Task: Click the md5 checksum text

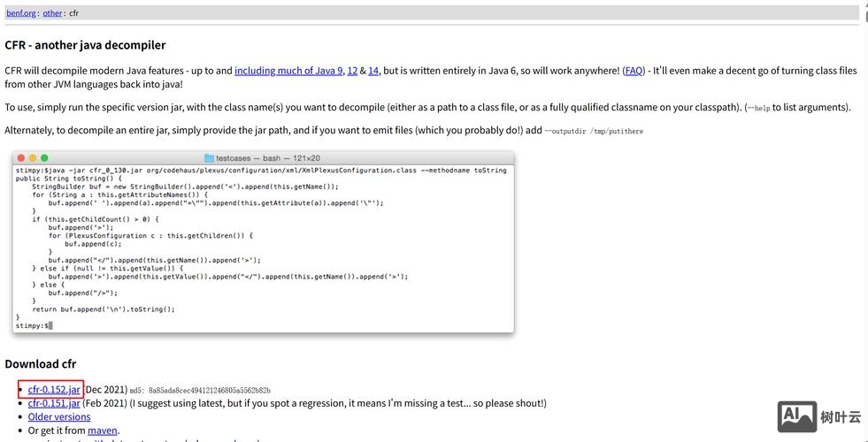Action: coord(200,390)
